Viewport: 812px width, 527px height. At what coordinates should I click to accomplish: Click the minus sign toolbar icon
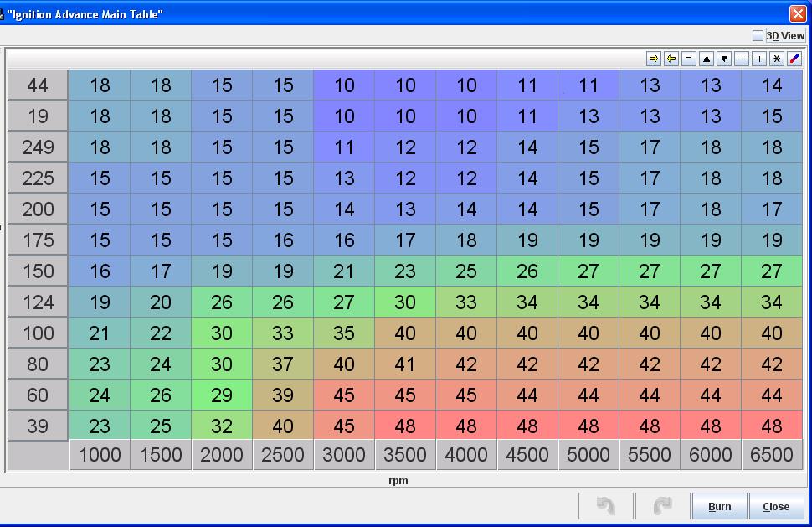click(x=742, y=59)
